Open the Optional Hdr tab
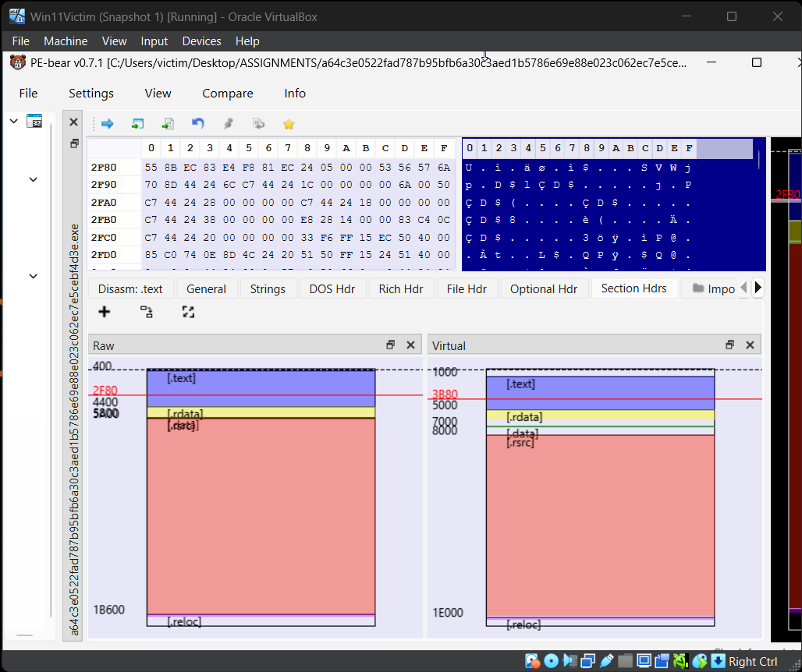The width and height of the screenshot is (802, 672). tap(544, 289)
